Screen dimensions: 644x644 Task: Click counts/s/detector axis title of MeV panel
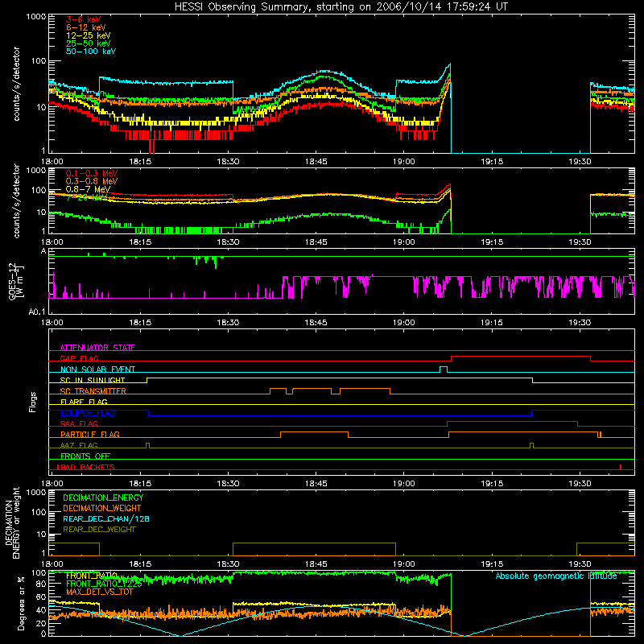point(16,201)
